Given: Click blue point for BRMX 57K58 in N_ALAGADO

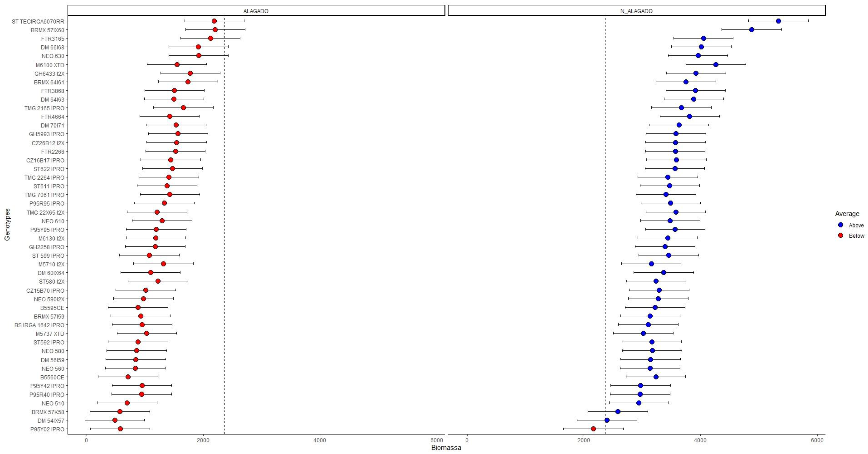Looking at the screenshot, I should [618, 412].
